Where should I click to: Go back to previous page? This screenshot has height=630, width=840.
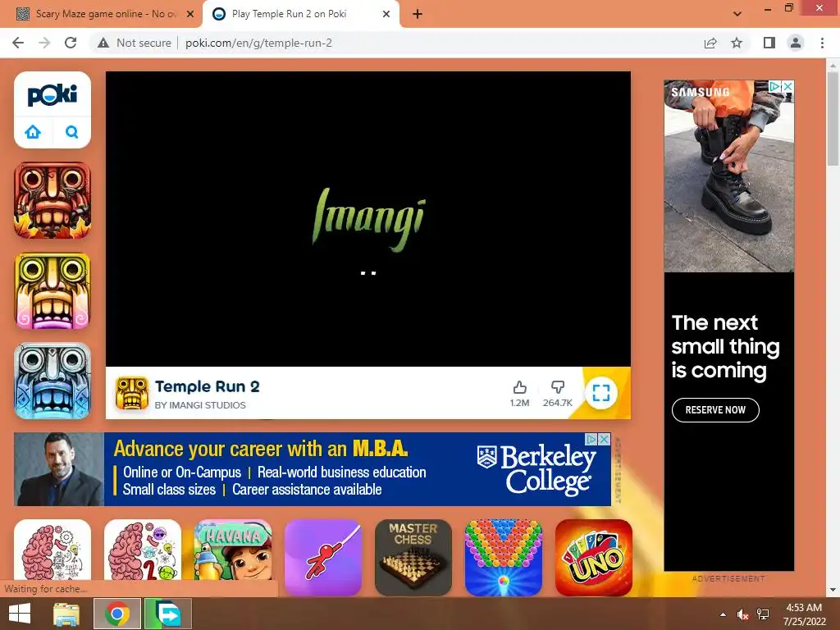pyautogui.click(x=18, y=43)
